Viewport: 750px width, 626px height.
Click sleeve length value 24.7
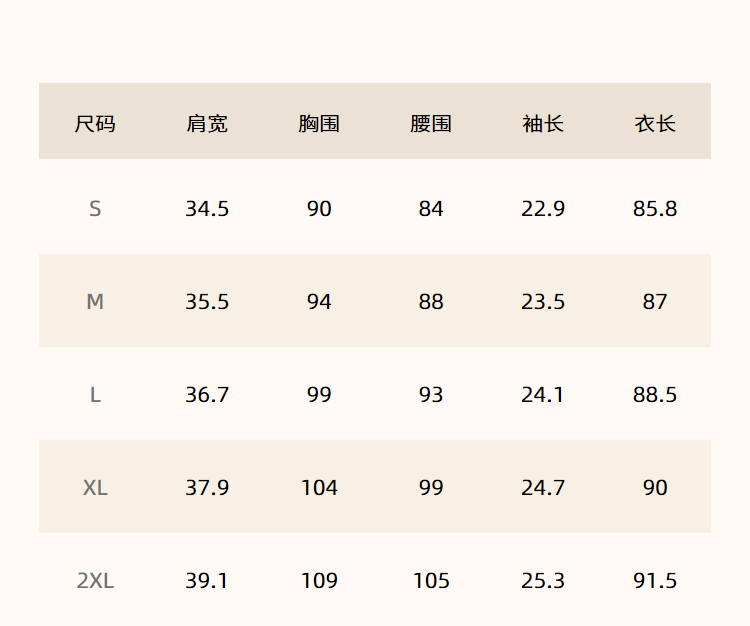(543, 488)
